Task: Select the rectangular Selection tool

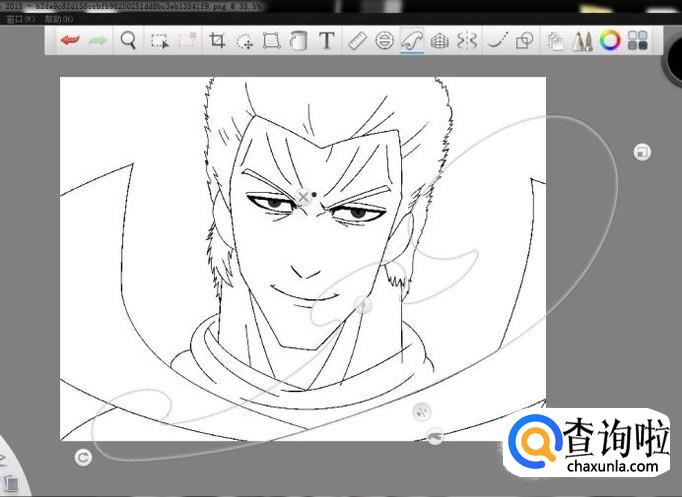Action: point(159,41)
